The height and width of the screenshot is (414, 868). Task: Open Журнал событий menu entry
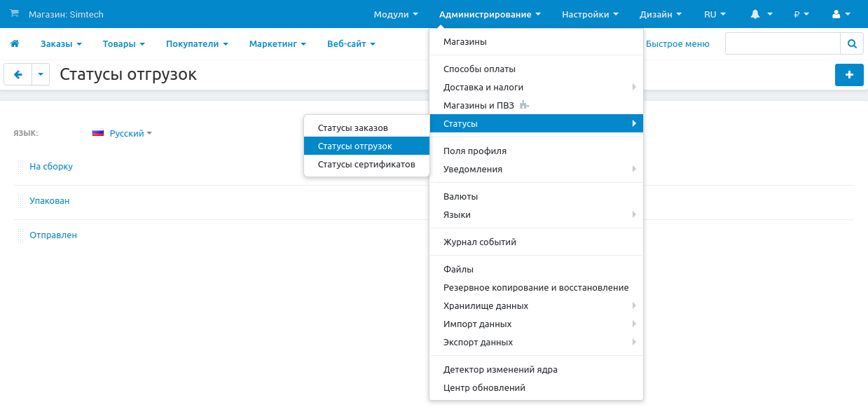pyautogui.click(x=479, y=242)
